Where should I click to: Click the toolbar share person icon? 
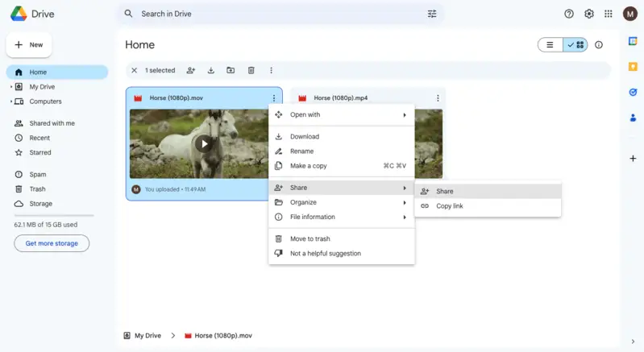(x=190, y=71)
